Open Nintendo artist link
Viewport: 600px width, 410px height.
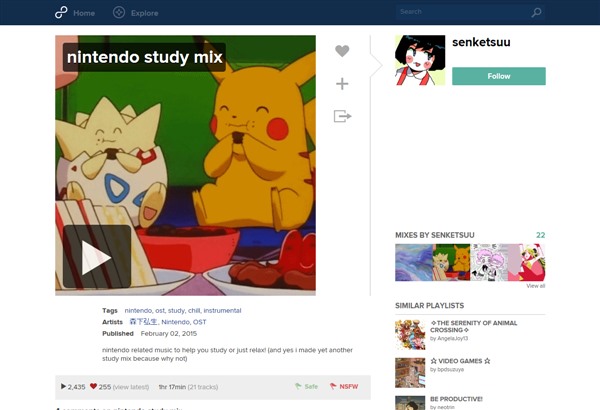tap(175, 322)
